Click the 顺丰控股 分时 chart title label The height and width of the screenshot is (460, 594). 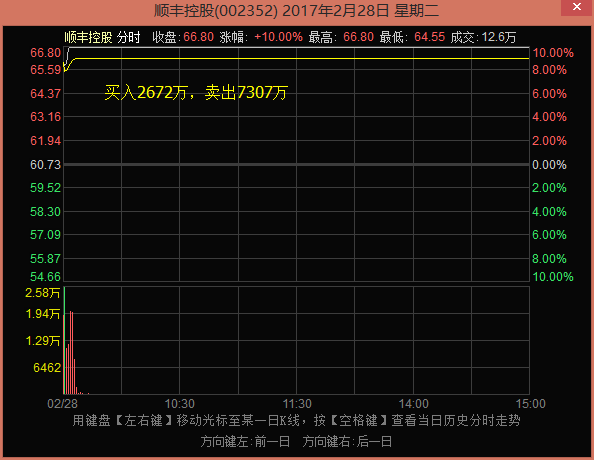click(x=102, y=37)
